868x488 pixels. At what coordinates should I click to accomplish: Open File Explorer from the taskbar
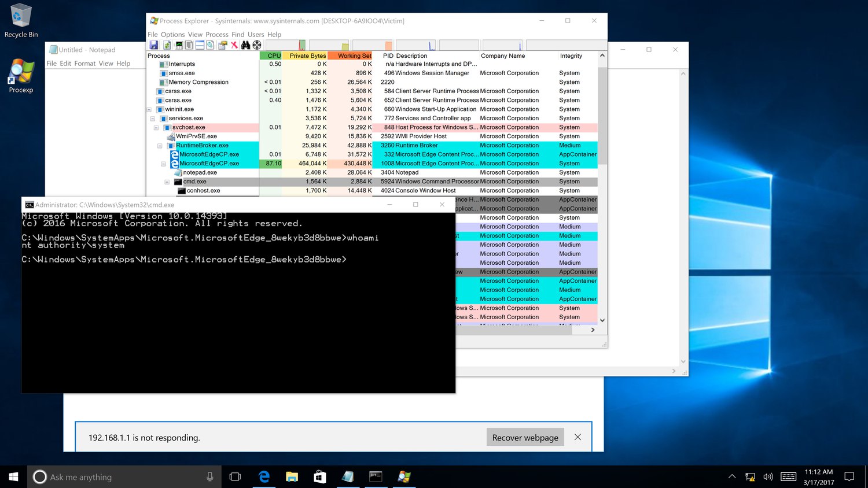[x=292, y=476]
